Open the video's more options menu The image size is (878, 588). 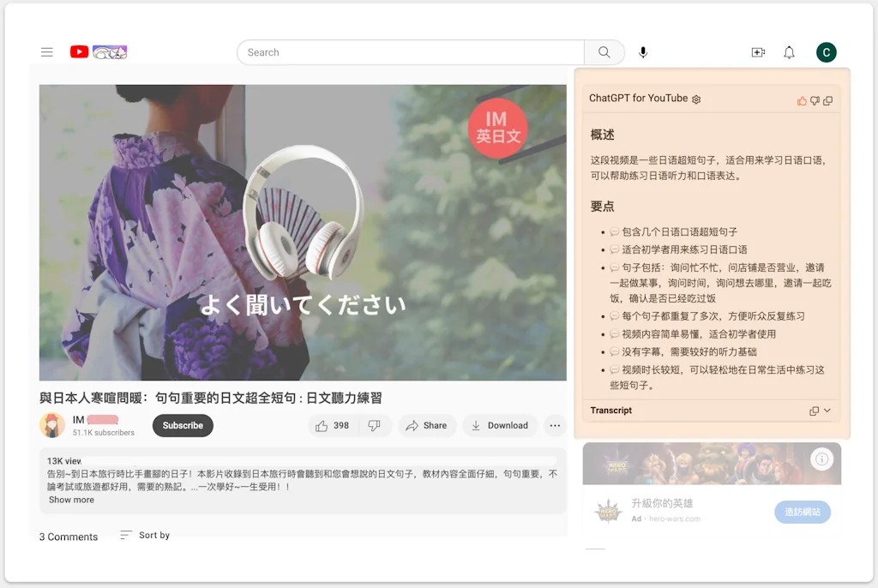point(555,426)
